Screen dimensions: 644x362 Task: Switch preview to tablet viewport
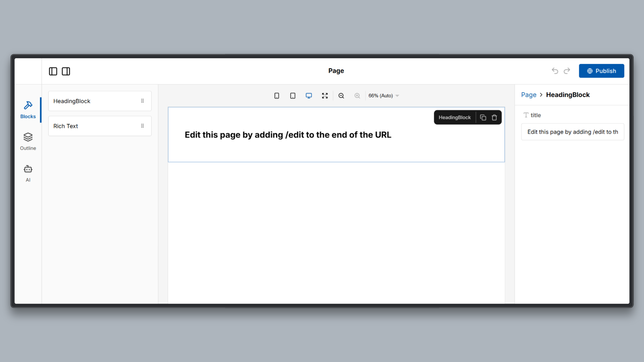coord(292,96)
